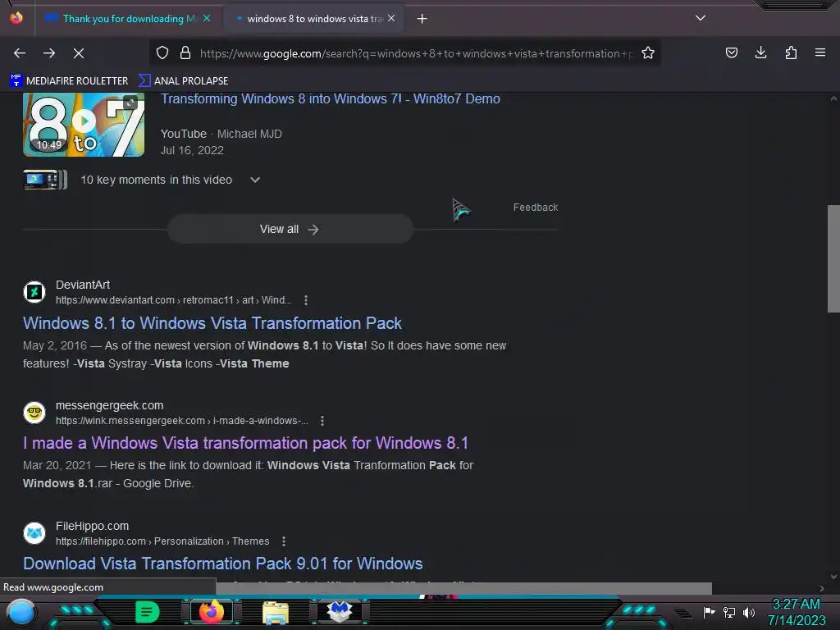
Task: Go back to the previous page
Action: pyautogui.click(x=20, y=53)
